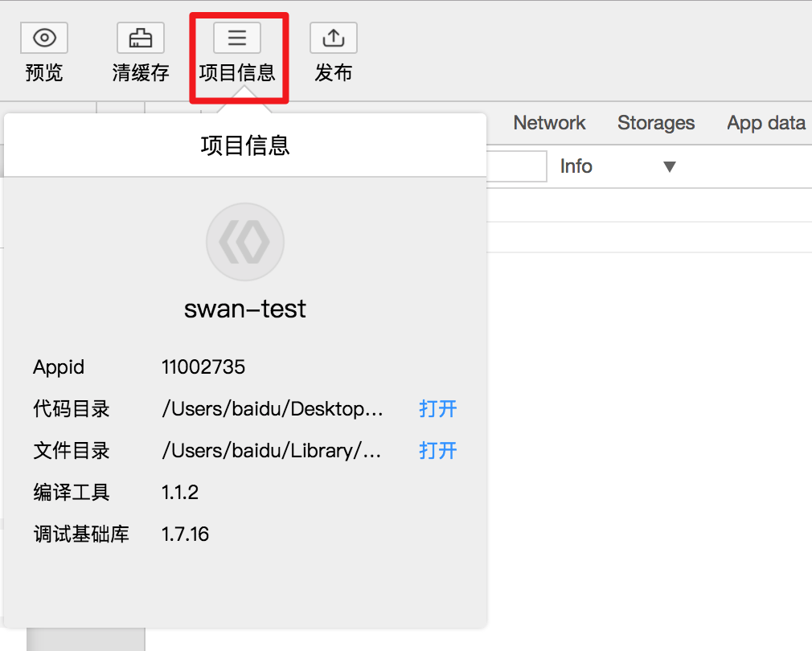The height and width of the screenshot is (651, 812).
Task: Open the Storages tab
Action: (x=656, y=123)
